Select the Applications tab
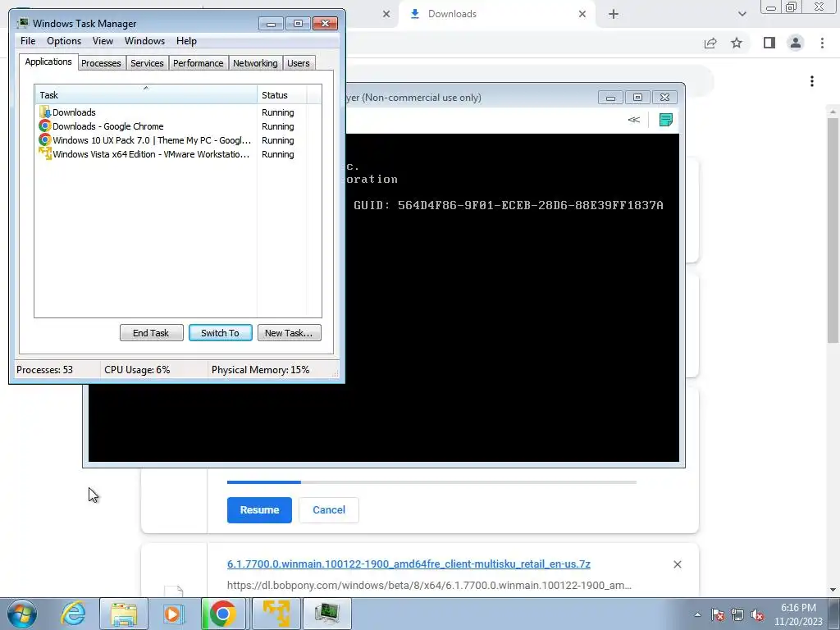Screen dimensions: 840x630 coord(48,62)
